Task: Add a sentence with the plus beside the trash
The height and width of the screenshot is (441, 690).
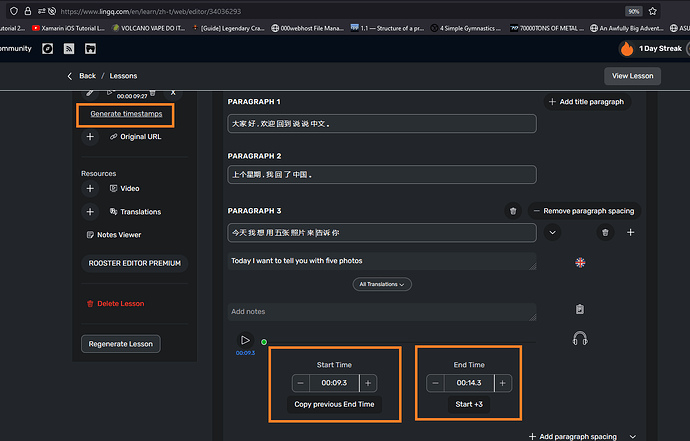Action: tap(630, 232)
